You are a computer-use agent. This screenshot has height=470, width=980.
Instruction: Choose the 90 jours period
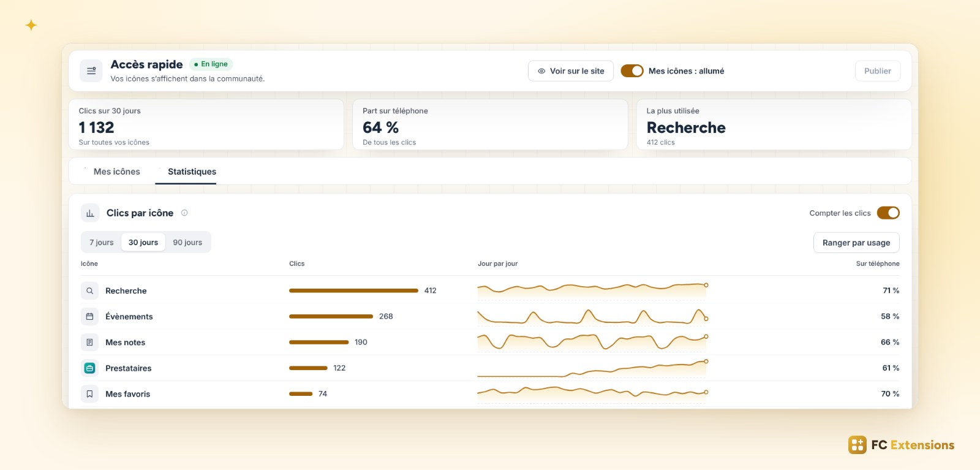coord(187,242)
